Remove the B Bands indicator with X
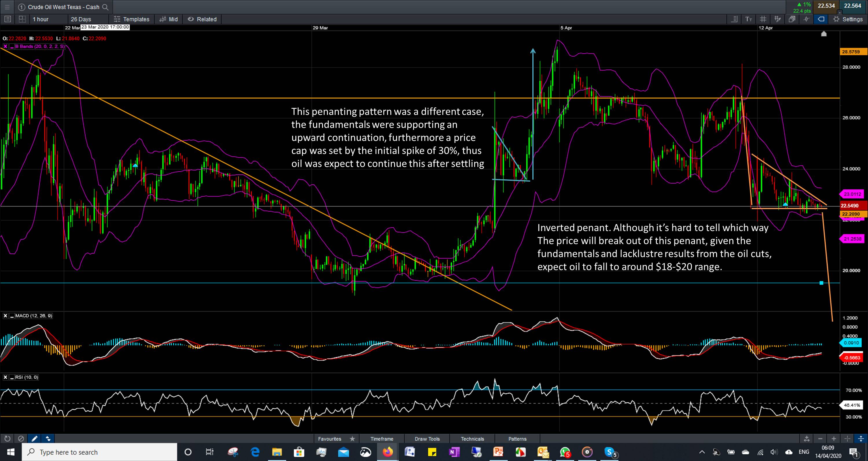This screenshot has width=868, height=461. [x=5, y=47]
